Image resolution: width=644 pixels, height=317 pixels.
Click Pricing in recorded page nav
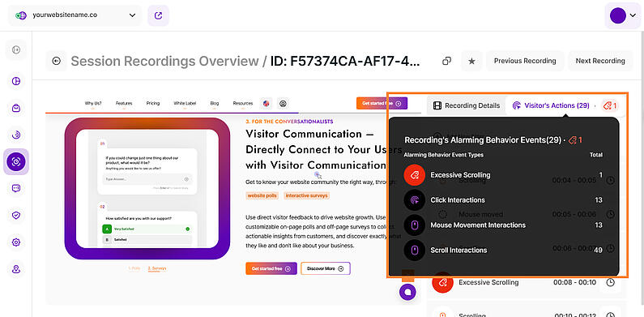(x=153, y=103)
